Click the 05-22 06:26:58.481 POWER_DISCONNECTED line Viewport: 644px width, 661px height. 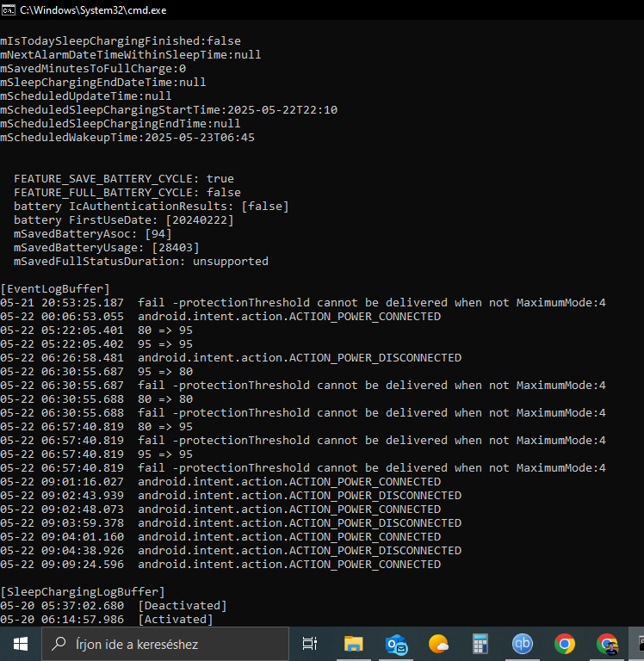point(231,358)
